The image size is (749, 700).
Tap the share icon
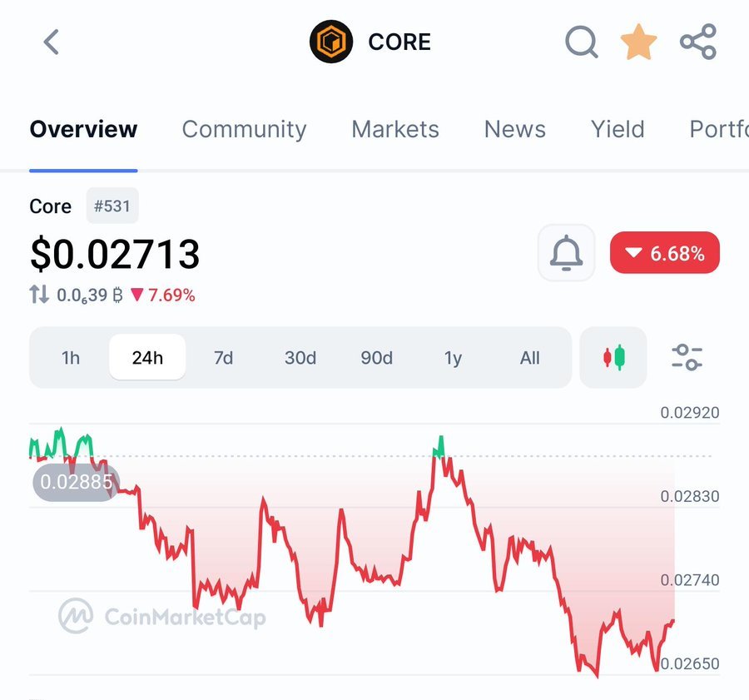click(697, 42)
